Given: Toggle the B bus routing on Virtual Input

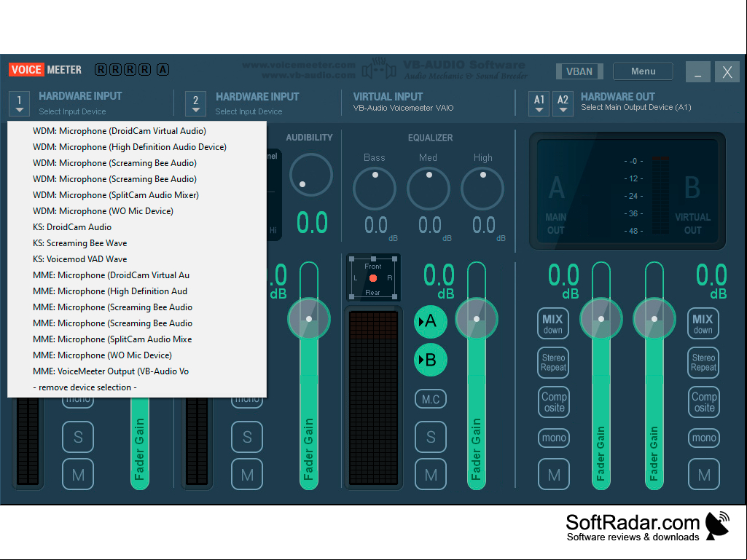Looking at the screenshot, I should point(430,360).
